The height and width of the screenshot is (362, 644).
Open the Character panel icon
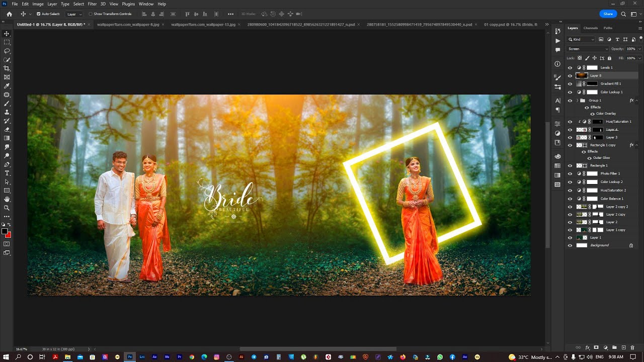click(557, 101)
